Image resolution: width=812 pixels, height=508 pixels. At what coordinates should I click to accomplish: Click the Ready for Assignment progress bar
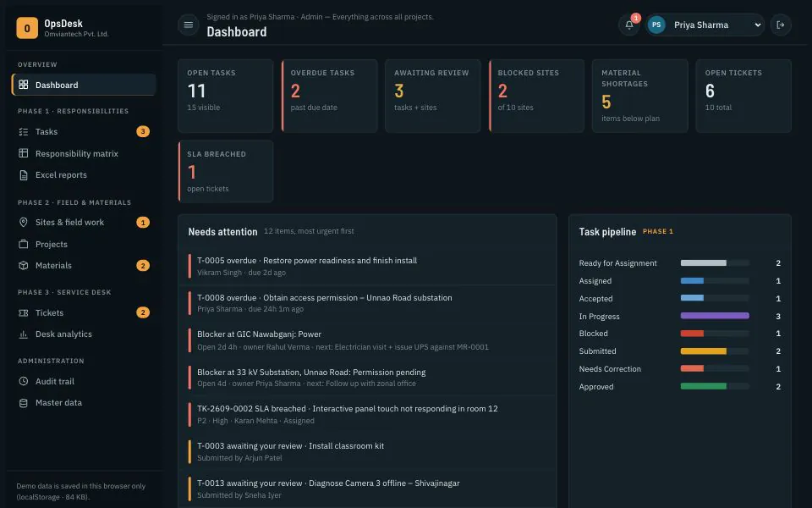715,263
